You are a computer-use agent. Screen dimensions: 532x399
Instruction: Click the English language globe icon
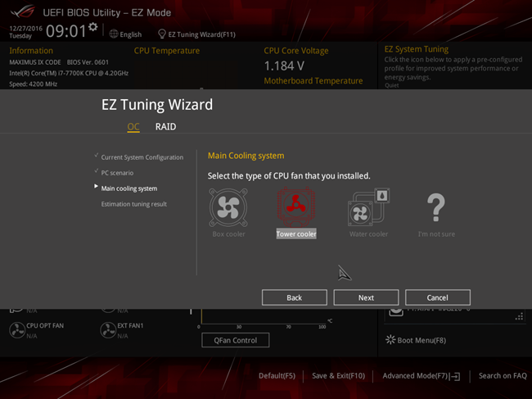[114, 34]
